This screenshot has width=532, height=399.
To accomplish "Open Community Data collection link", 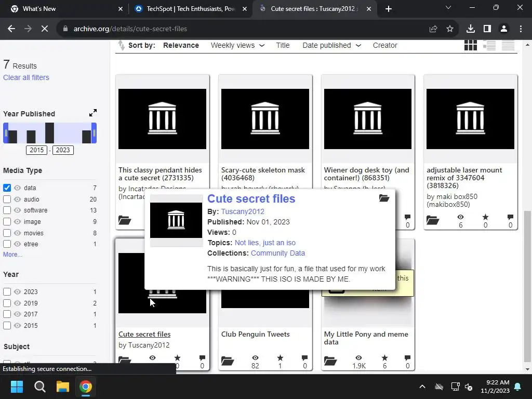I will pos(278,253).
